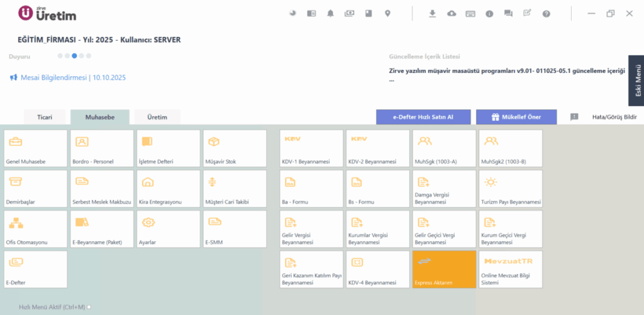644x315 pixels.
Task: Enable Hızlı Menü Aktif checkbox
Action: [89, 307]
